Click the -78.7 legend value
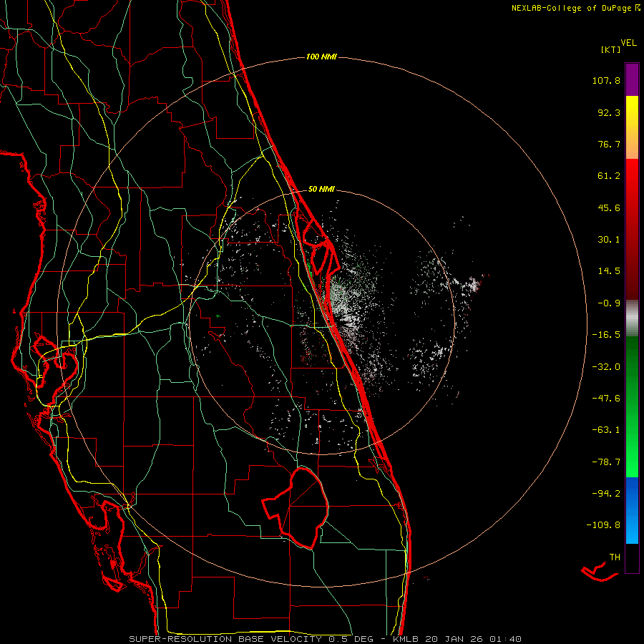The height and width of the screenshot is (644, 644). click(x=606, y=462)
